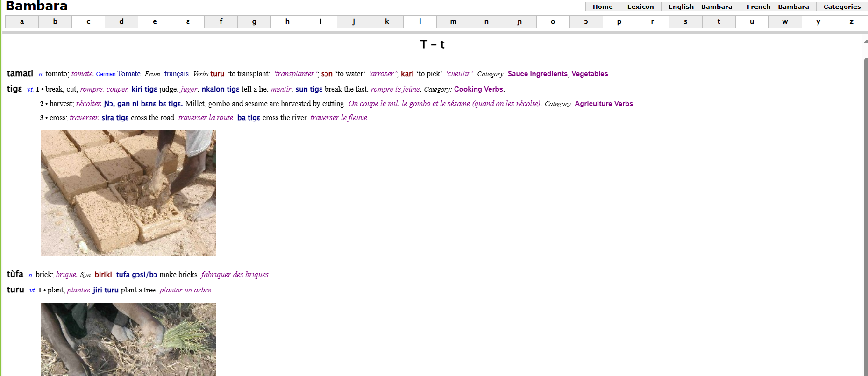Click the 'français' source language text
Viewport: 868px width, 376px height.
[177, 74]
